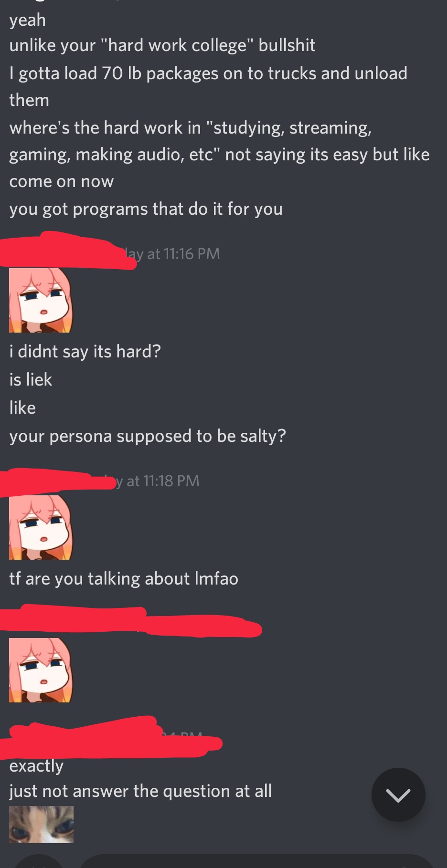Tap redacted username beside 11:18 PM timestamp
447x868 pixels.
click(x=57, y=482)
